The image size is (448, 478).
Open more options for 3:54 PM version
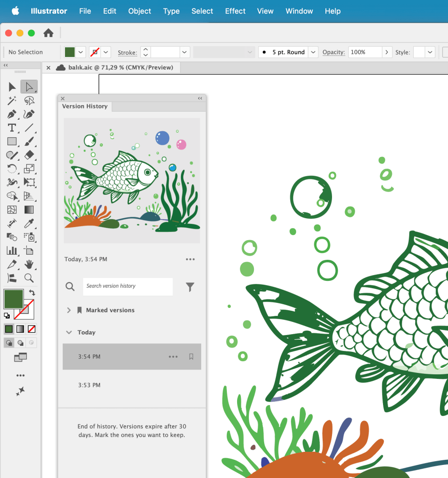[x=173, y=357]
